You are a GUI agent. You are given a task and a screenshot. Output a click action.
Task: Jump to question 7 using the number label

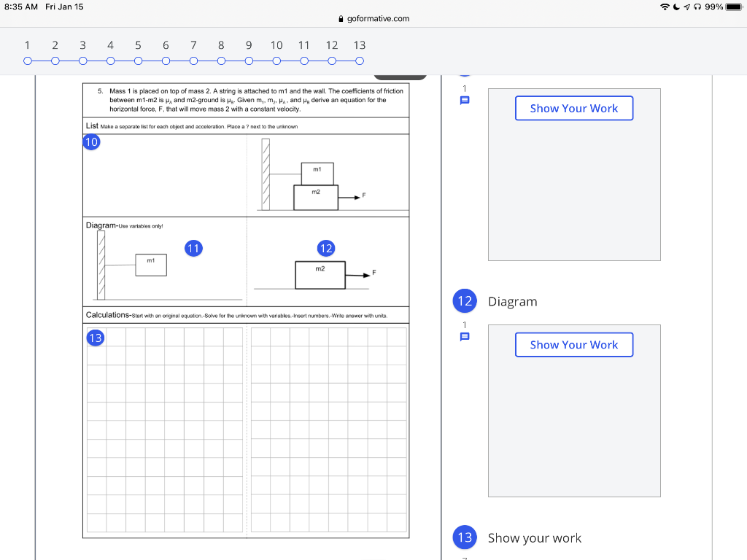193,44
